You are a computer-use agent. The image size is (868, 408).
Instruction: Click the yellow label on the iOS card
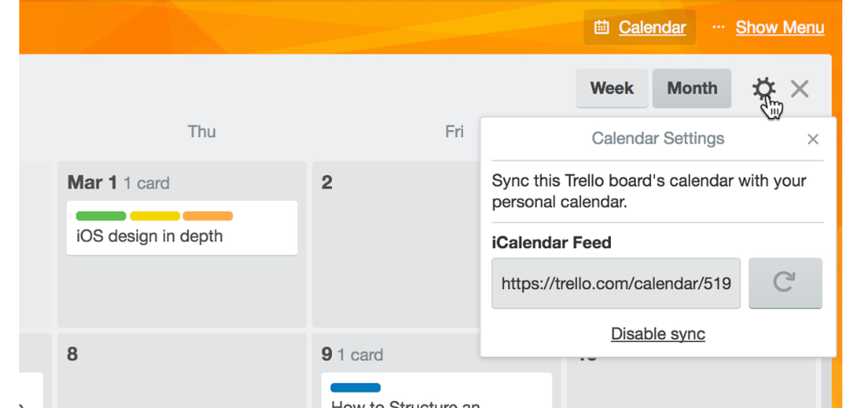155,215
